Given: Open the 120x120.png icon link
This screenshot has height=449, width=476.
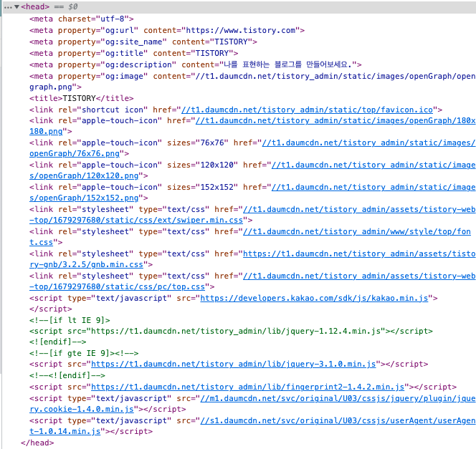Looking at the screenshot, I should [252, 170].
